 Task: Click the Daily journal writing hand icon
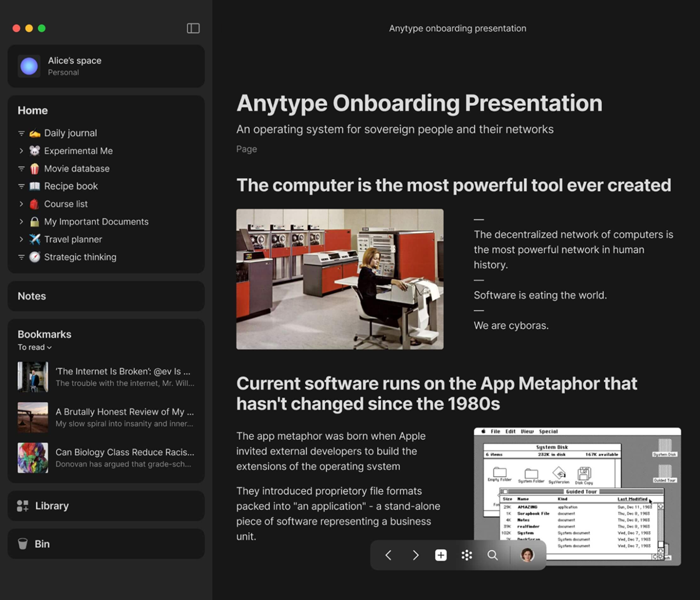[x=35, y=133]
